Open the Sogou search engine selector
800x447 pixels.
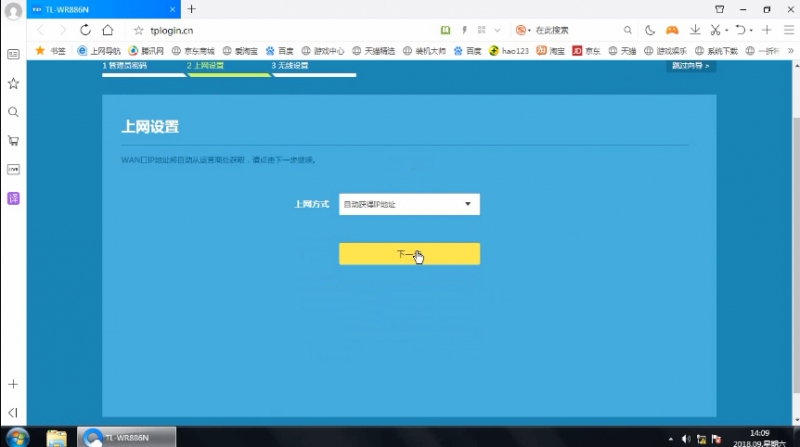(522, 30)
